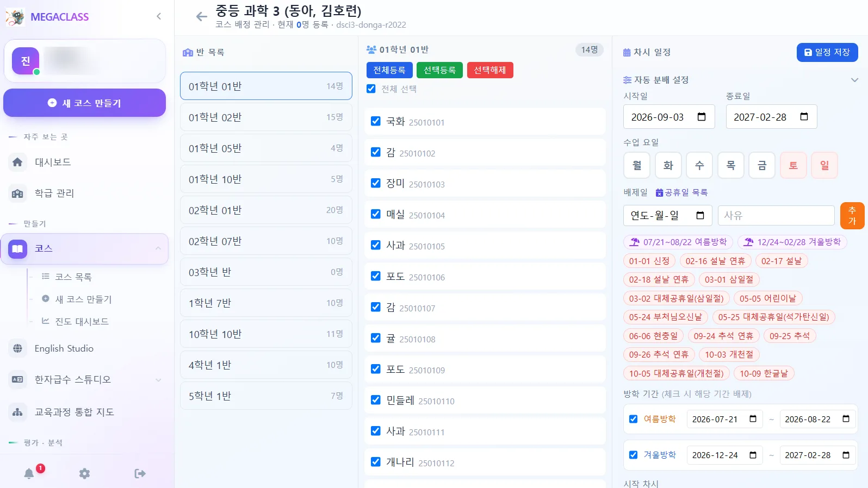Toggle the 토 weekday button
Image resolution: width=868 pixels, height=488 pixels.
tap(793, 165)
